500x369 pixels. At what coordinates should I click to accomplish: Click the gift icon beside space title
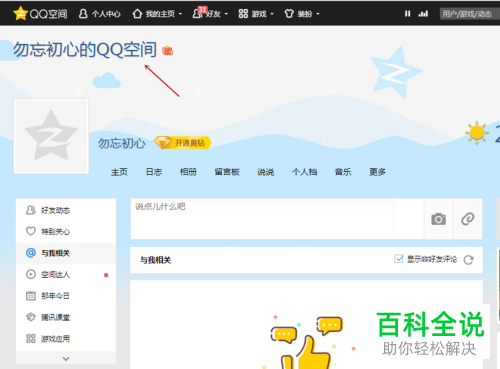[168, 51]
